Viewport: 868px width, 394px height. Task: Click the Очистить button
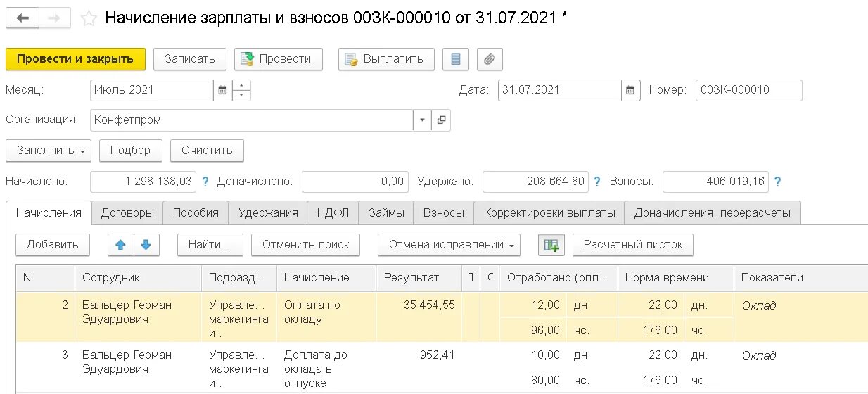coord(207,151)
